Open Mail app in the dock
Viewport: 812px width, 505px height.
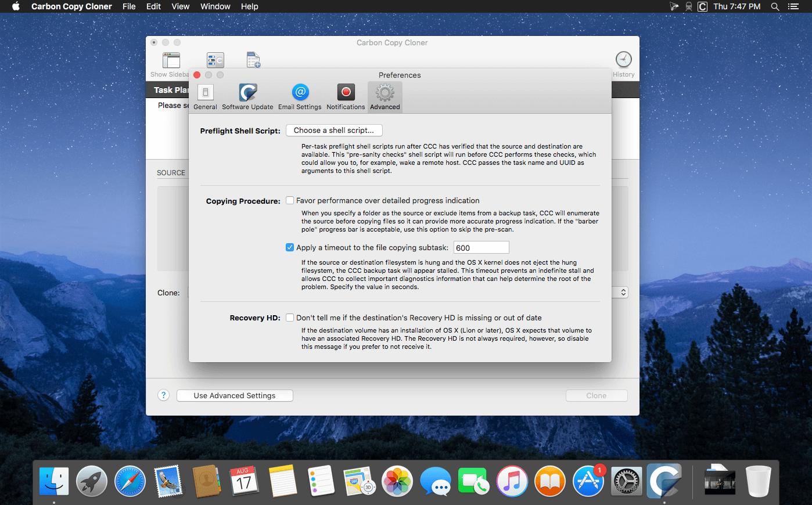pyautogui.click(x=168, y=481)
